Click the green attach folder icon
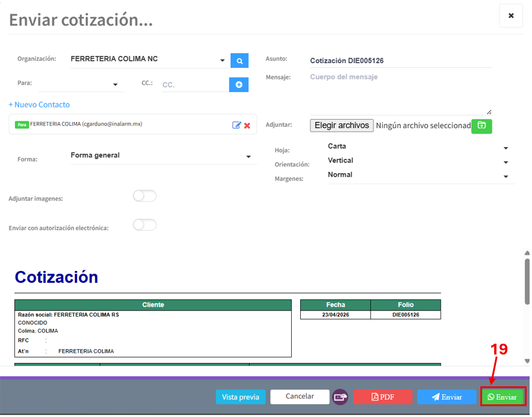Image resolution: width=532 pixels, height=417 pixels. point(482,126)
